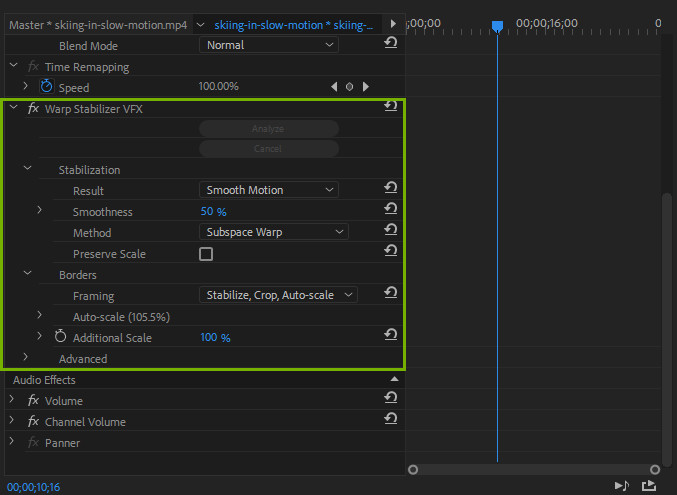Select the Master skiing-in-slow-motion.mp4 tab
Image resolution: width=677 pixels, height=495 pixels.
[98, 25]
